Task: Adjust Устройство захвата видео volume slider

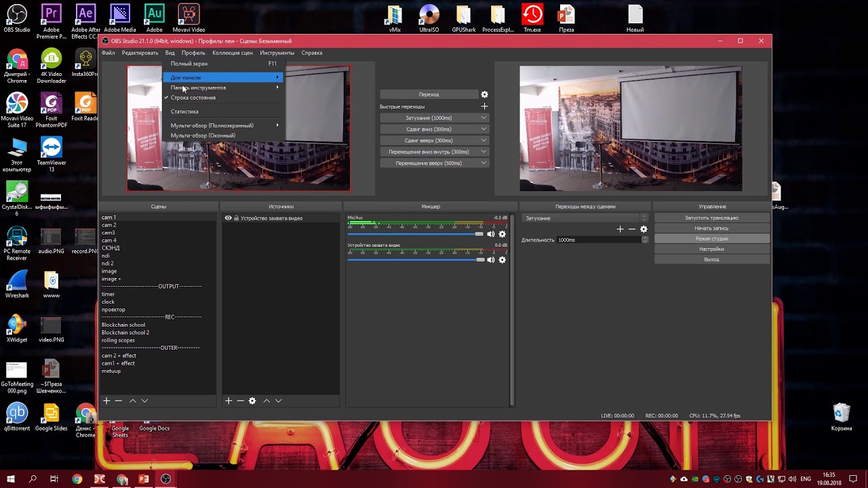Action: pyautogui.click(x=416, y=260)
